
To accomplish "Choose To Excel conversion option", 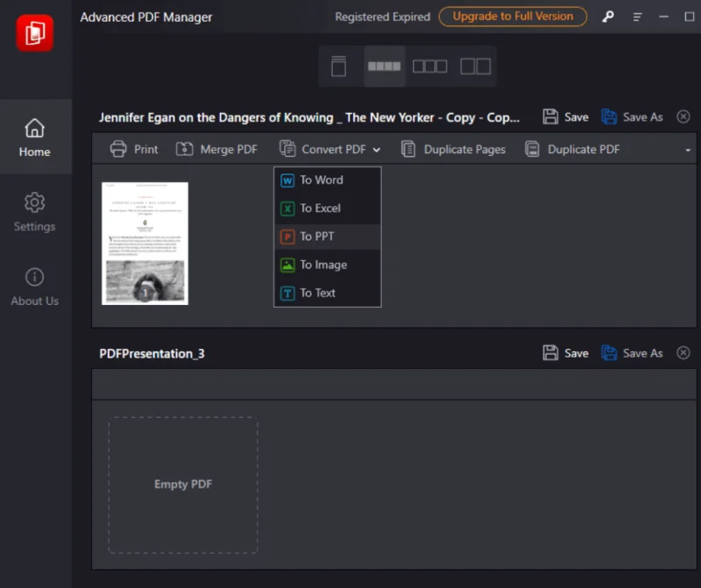I will point(320,209).
